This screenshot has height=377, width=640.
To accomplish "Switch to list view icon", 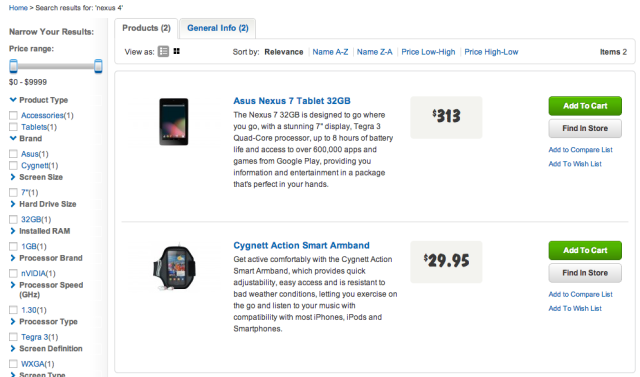I will [x=163, y=51].
